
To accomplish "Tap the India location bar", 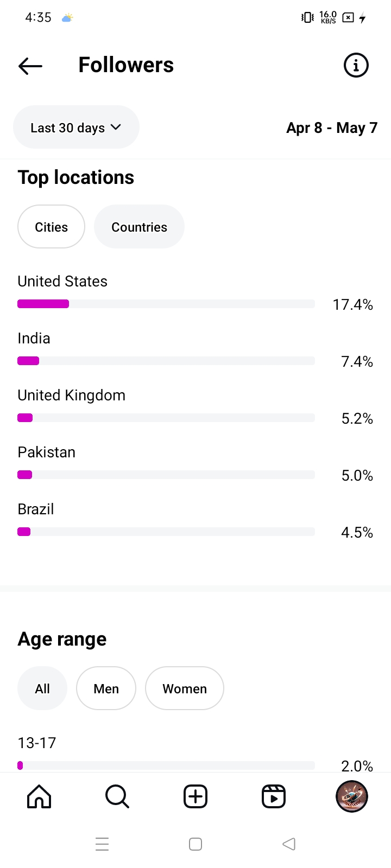I will [x=166, y=361].
